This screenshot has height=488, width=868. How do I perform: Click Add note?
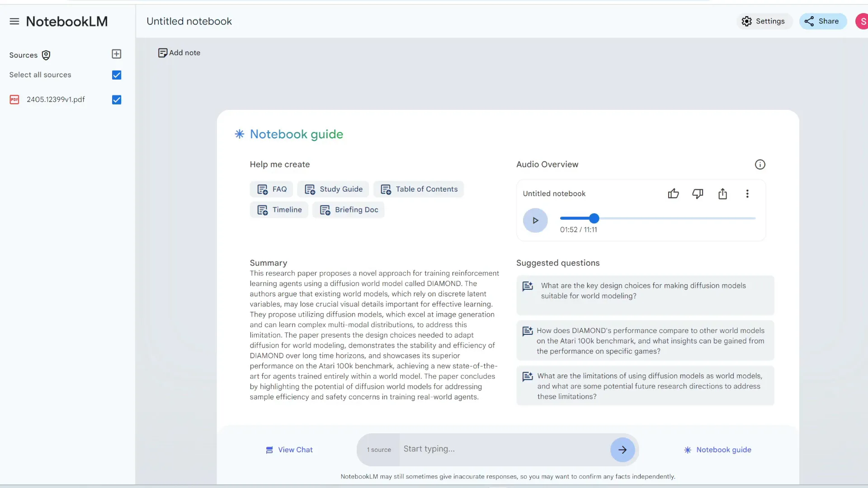179,53
